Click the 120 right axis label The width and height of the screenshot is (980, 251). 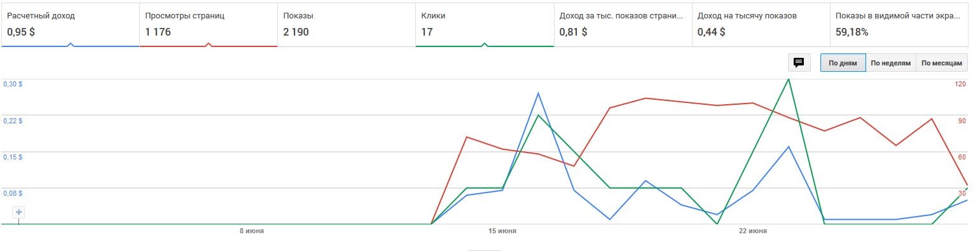coord(960,84)
